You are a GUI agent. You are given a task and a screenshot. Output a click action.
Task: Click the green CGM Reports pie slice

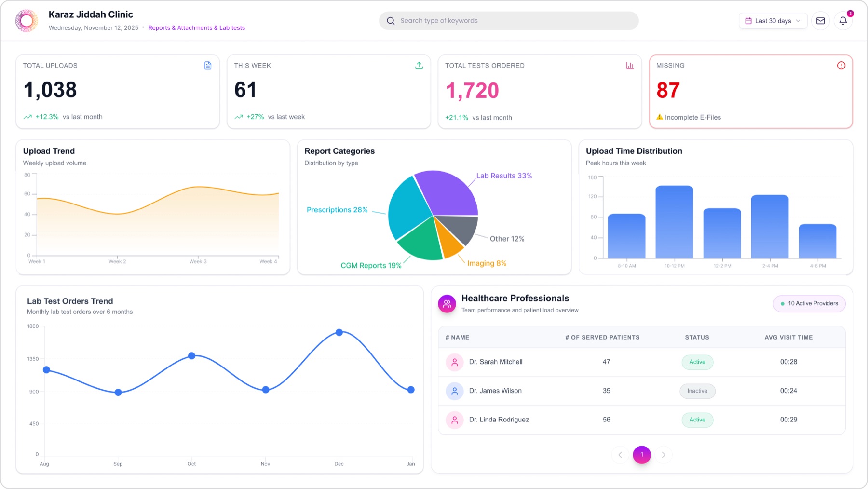[422, 240]
